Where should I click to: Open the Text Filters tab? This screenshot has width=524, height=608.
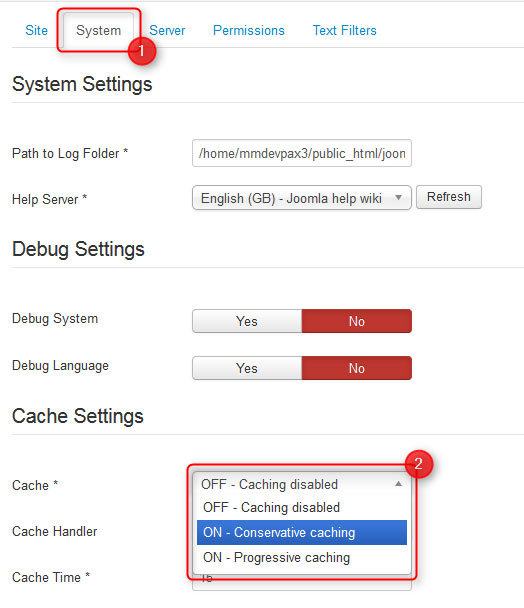tap(344, 30)
